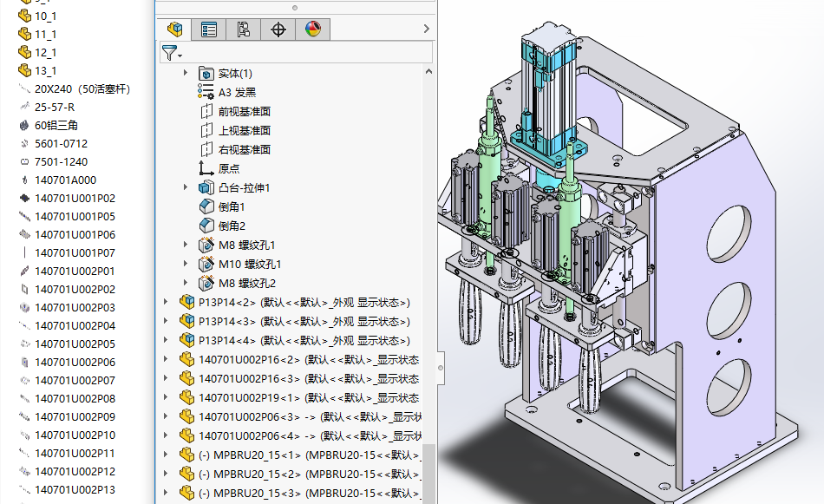Select the 倒角2 chamfer feature icon

[x=206, y=226]
